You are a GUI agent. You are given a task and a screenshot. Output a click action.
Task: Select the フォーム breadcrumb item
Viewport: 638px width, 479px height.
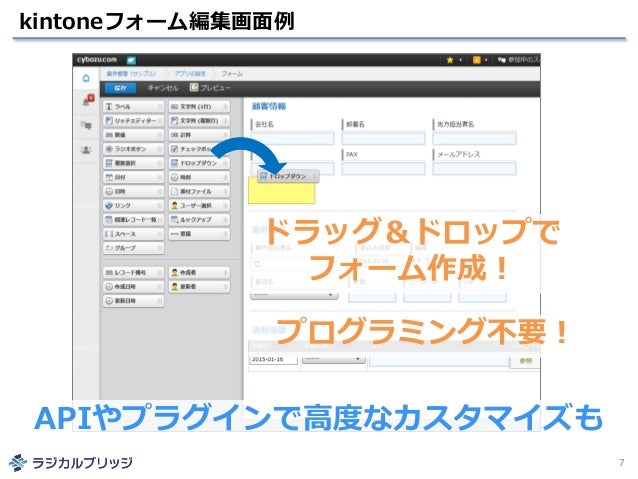[x=232, y=74]
